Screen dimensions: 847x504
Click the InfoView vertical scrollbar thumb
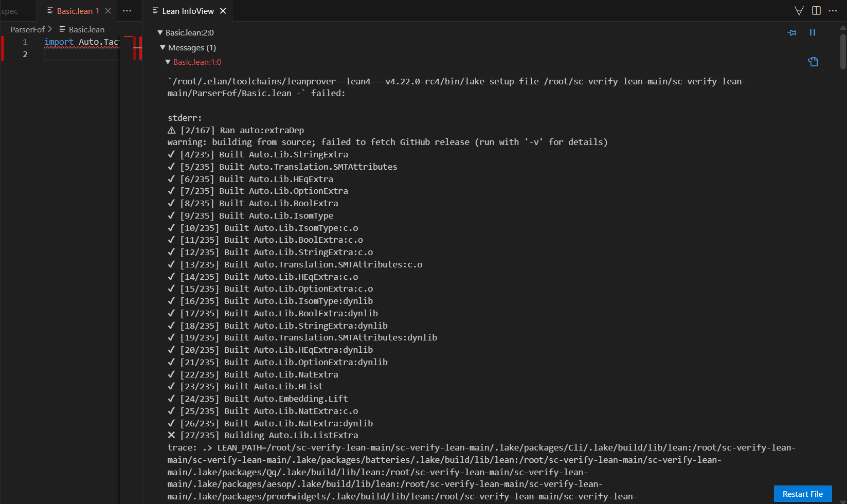pyautogui.click(x=843, y=51)
